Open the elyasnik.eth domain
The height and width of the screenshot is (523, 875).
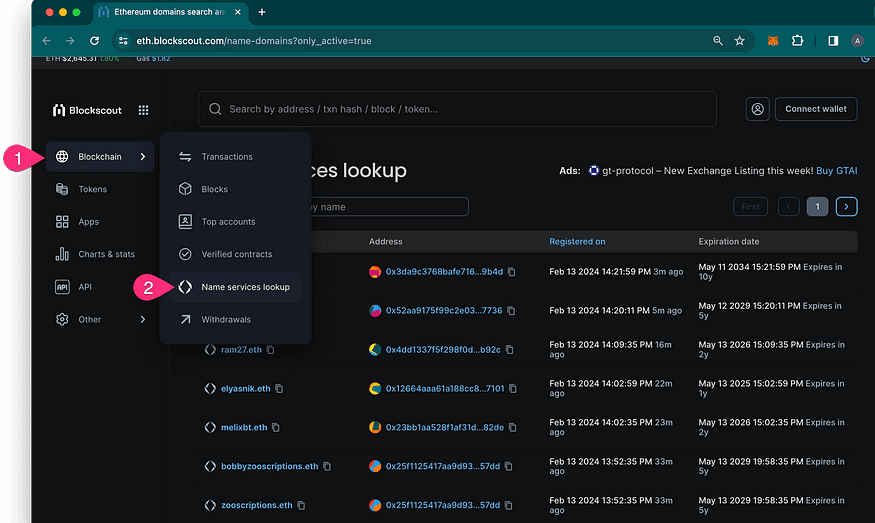pyautogui.click(x=246, y=388)
